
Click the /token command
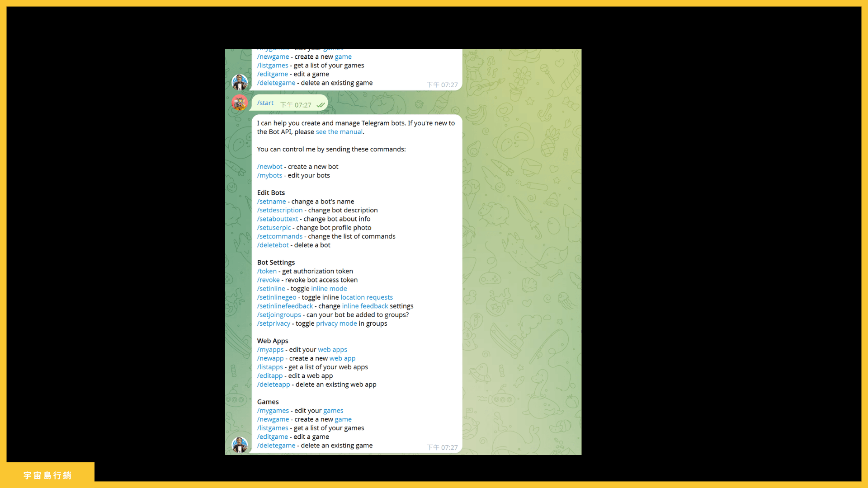pyautogui.click(x=267, y=271)
